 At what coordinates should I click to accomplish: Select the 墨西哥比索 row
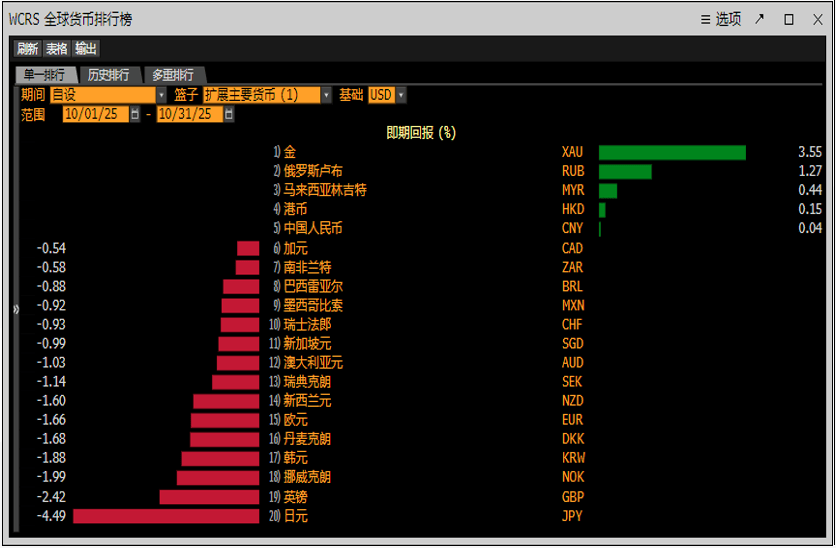[x=421, y=306]
